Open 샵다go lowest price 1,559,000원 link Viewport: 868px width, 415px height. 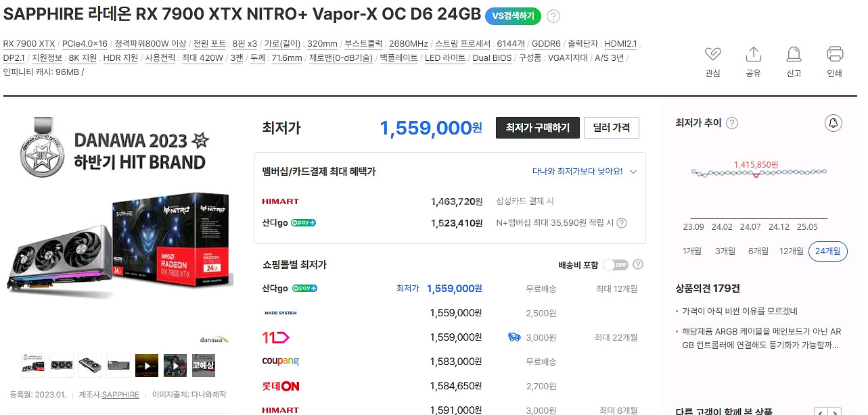tap(455, 289)
